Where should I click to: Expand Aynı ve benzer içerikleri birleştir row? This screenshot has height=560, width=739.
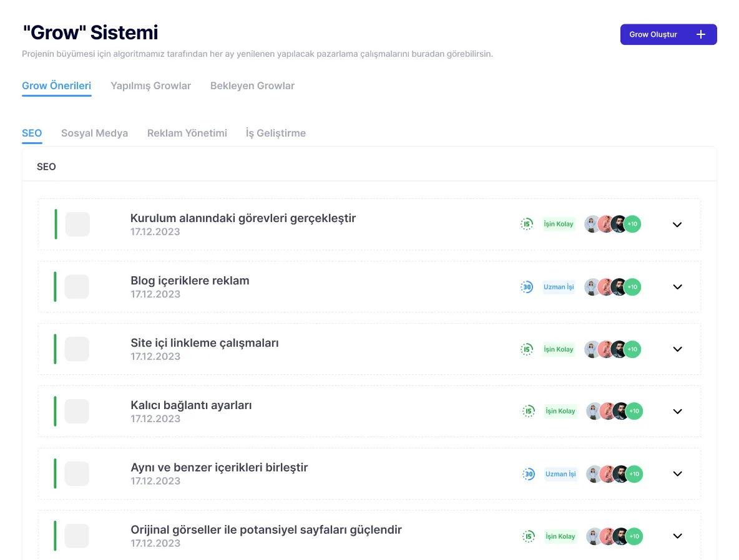(x=677, y=474)
